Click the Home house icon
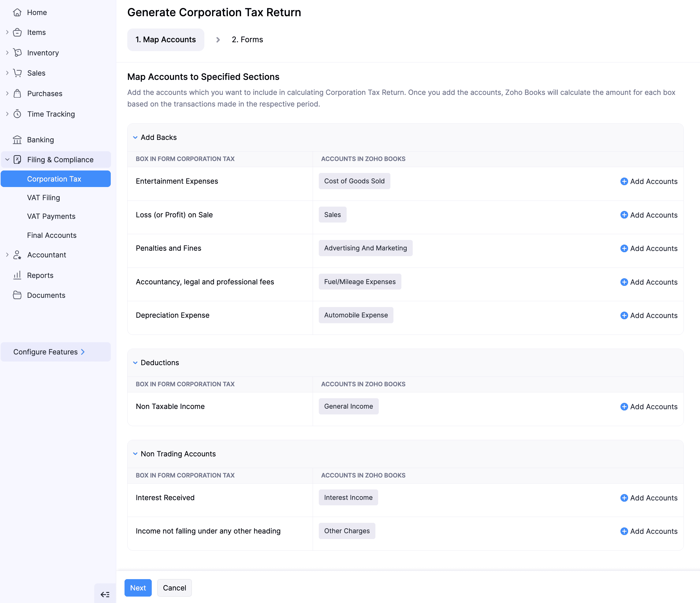The image size is (700, 603). click(17, 13)
